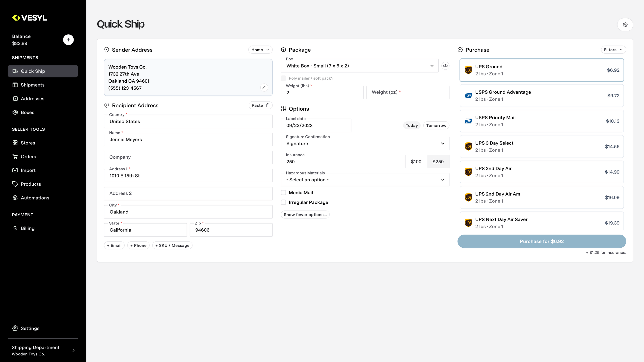Select the $250 insurance preset

438,161
